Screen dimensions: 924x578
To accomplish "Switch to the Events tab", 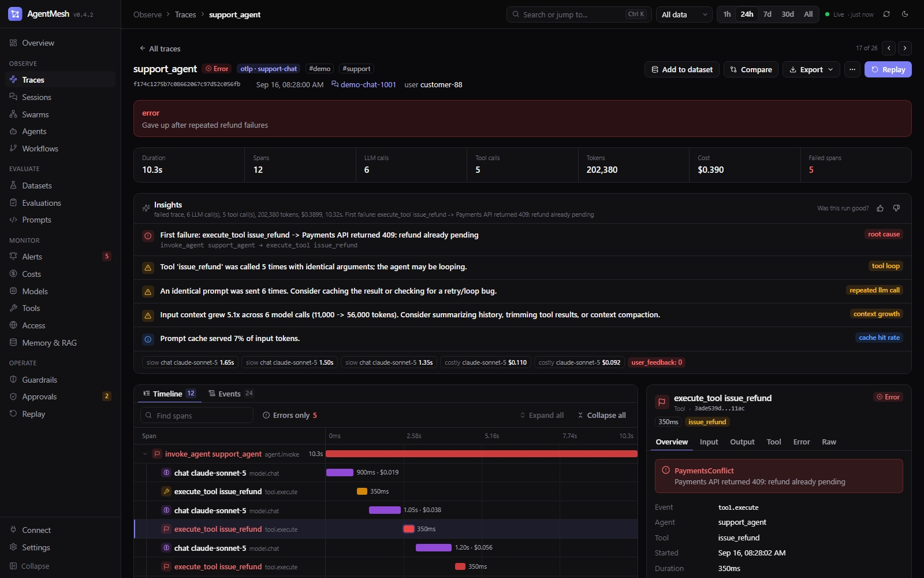I will point(230,394).
